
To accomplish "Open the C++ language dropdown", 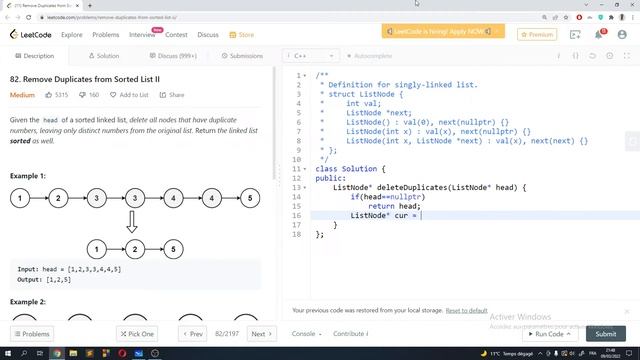I will point(311,56).
